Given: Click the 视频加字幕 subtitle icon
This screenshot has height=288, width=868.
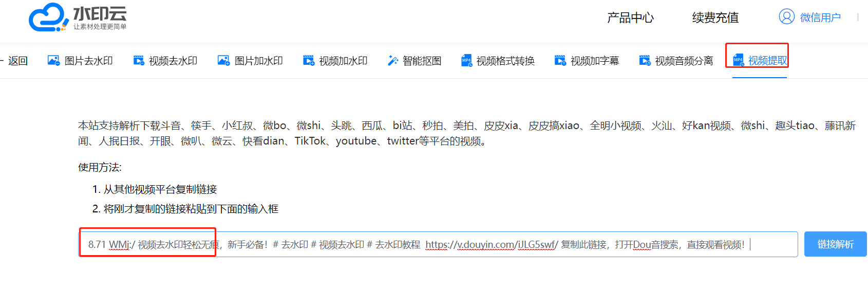Looking at the screenshot, I should (x=560, y=61).
